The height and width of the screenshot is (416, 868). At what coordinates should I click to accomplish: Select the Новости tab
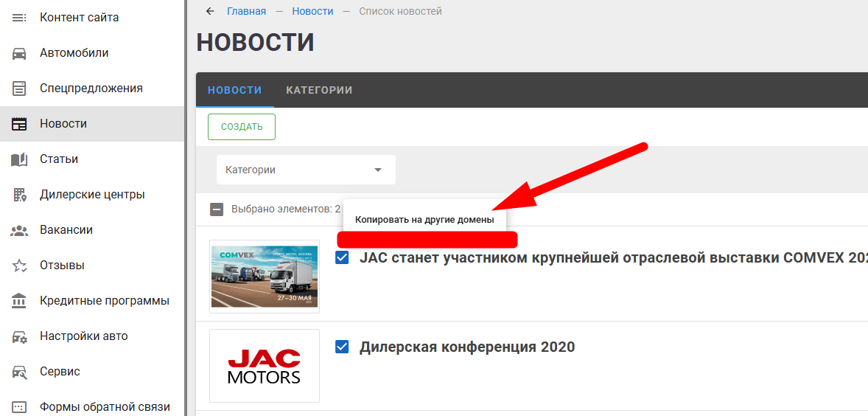tap(234, 90)
